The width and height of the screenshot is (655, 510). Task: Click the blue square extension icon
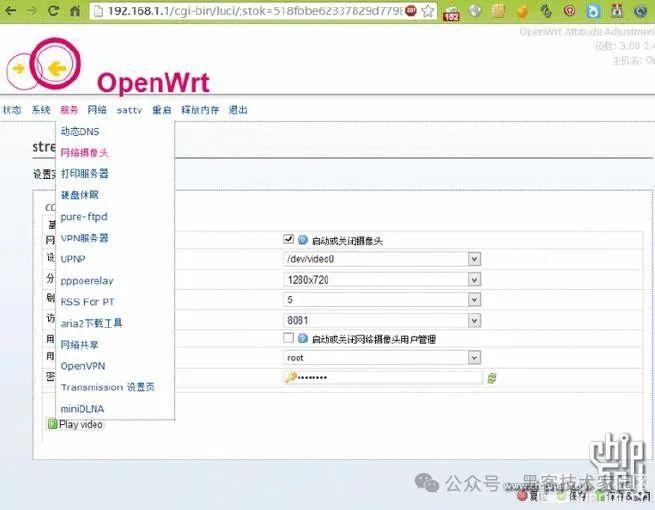point(593,11)
